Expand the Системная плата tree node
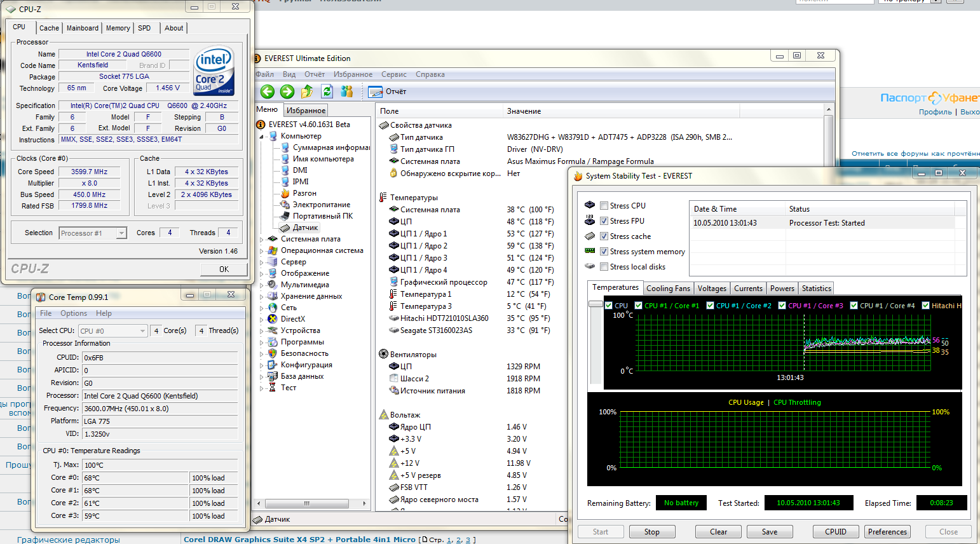This screenshot has height=544, width=980. tap(261, 240)
